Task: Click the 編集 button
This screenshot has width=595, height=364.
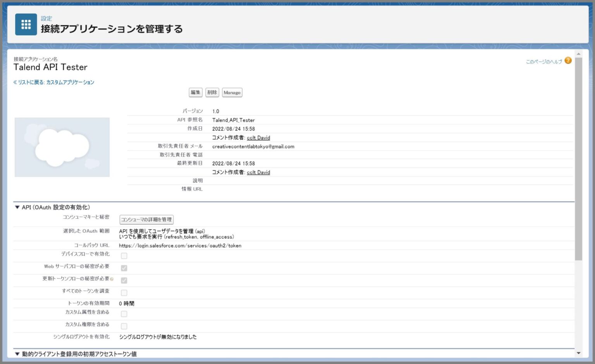Action: pyautogui.click(x=195, y=92)
